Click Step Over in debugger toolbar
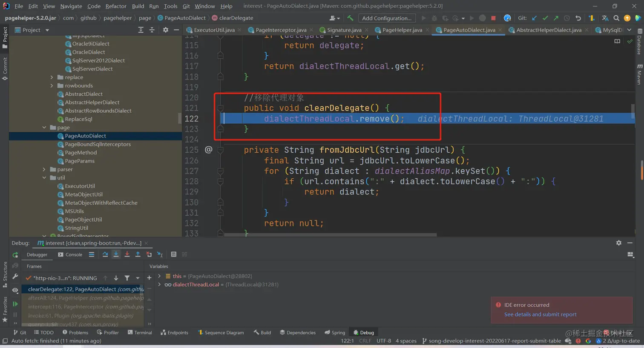The height and width of the screenshot is (348, 644). [105, 254]
